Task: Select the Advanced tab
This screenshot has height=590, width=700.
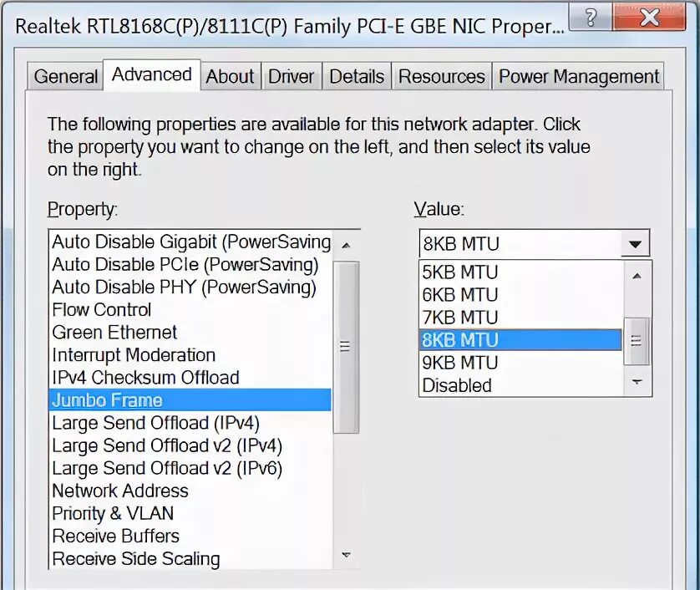Action: [x=152, y=74]
